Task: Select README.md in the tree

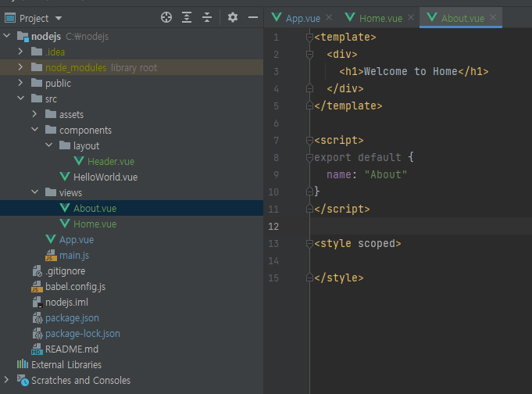Action: (72, 349)
